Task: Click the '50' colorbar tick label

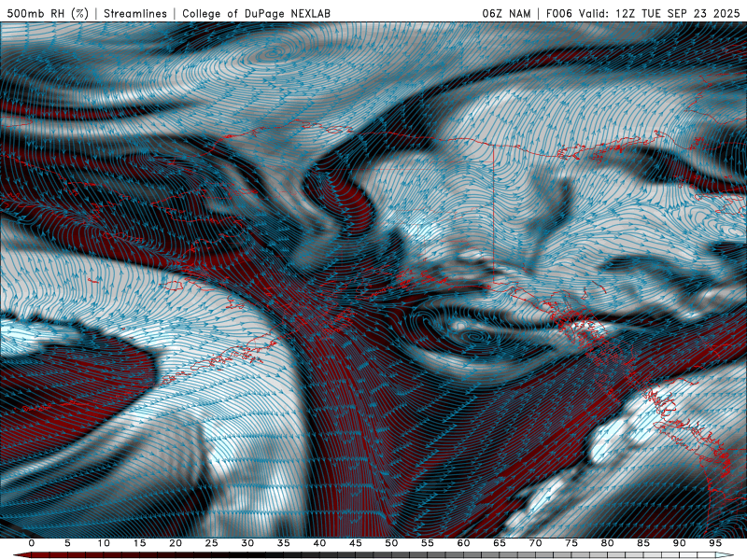Action: 391,543
